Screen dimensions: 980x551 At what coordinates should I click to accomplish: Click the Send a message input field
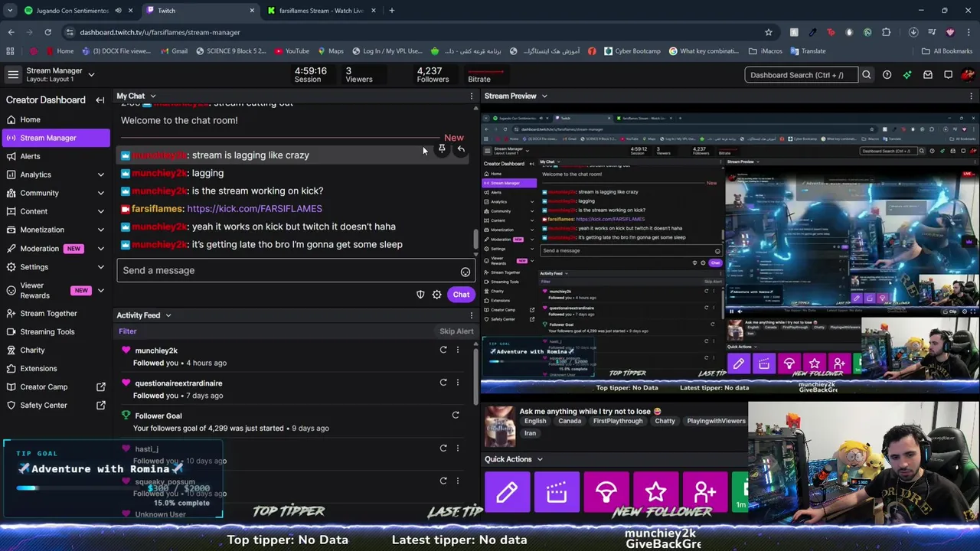[288, 271]
